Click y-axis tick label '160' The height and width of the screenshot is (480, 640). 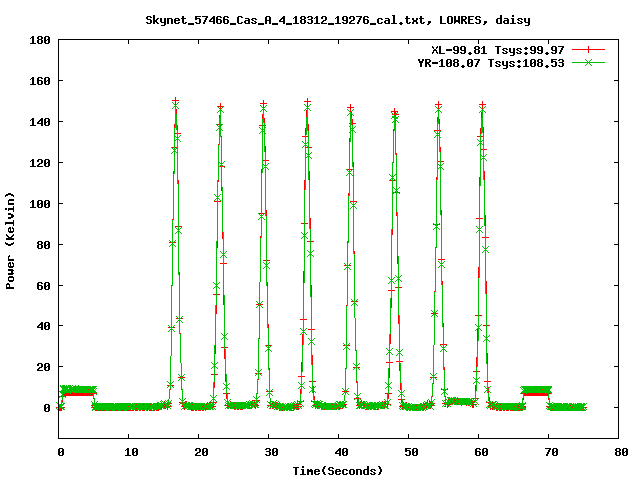coord(40,81)
